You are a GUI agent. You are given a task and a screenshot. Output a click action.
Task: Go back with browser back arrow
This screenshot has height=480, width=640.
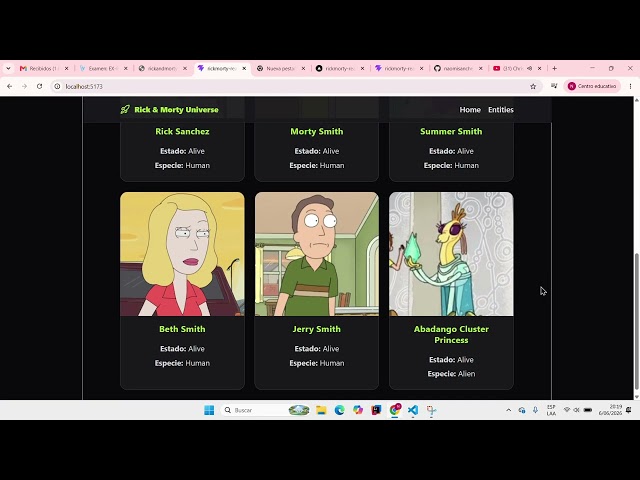click(x=9, y=86)
